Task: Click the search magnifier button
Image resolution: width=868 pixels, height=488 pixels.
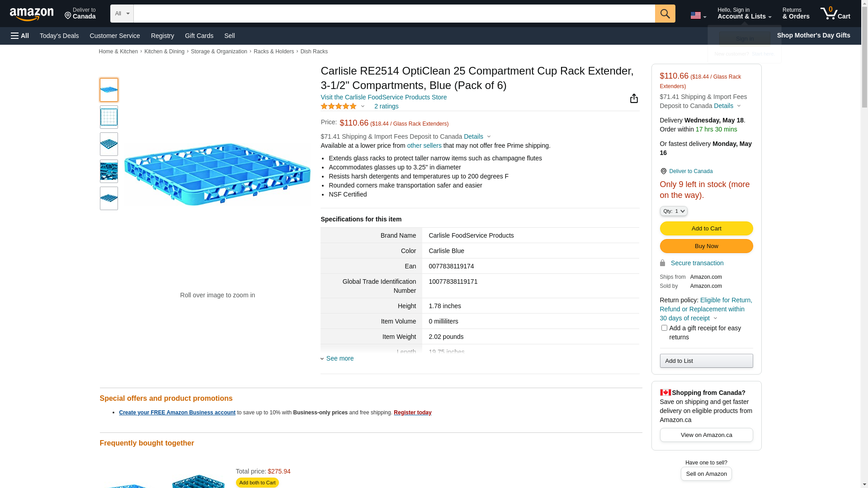Action: coord(665,14)
